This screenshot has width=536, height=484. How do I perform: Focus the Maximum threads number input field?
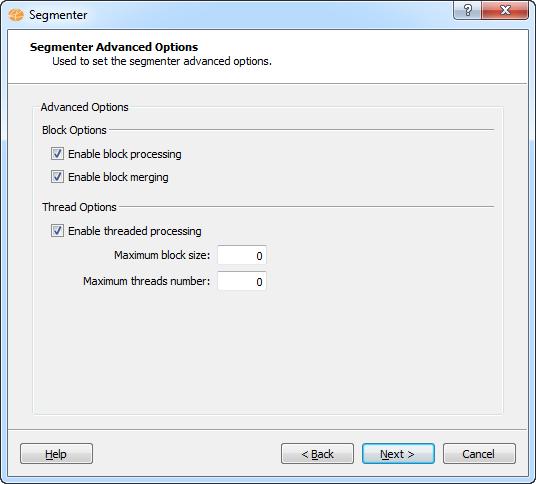point(242,281)
